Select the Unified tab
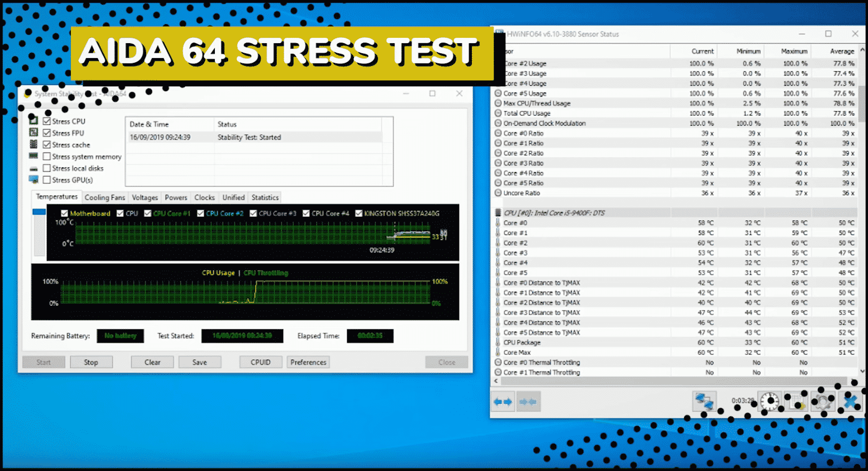 (234, 197)
